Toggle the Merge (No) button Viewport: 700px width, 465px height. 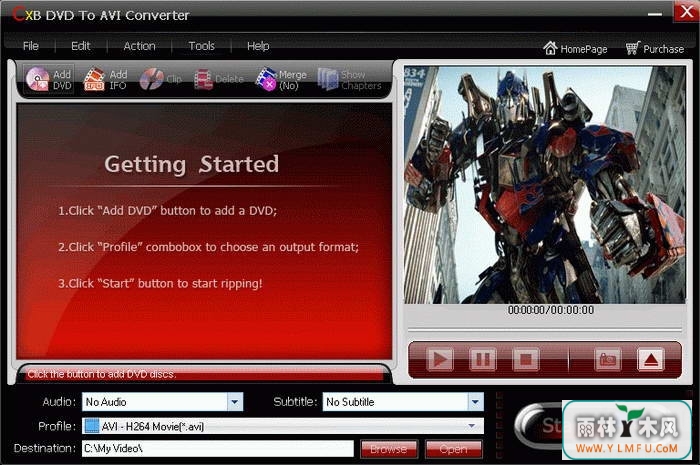tap(282, 79)
